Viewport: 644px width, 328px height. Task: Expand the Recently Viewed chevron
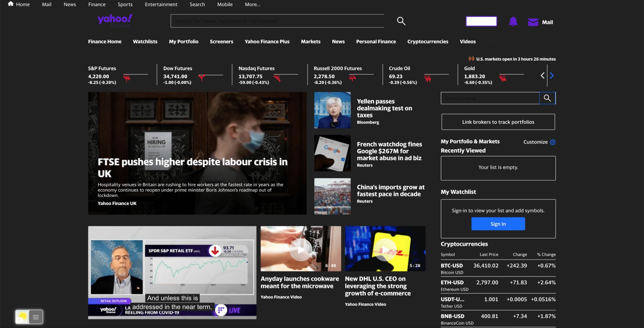(490, 151)
